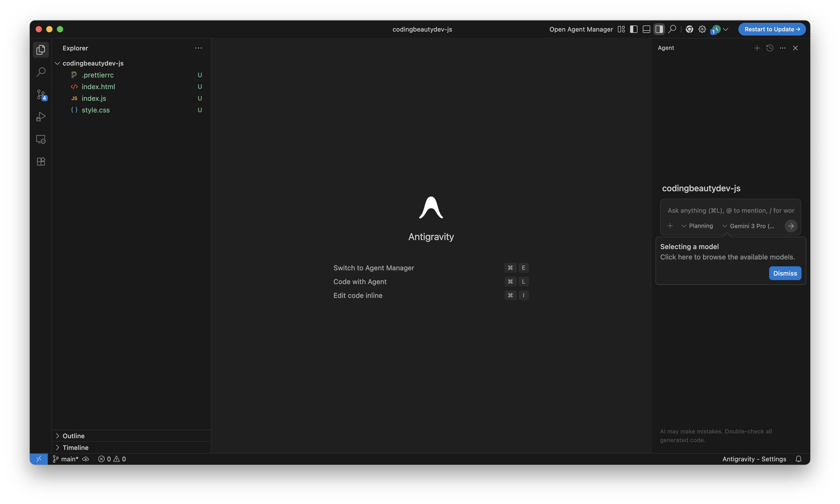840x504 pixels.
Task: Toggle the Agent secondary side bar
Action: [x=659, y=29]
